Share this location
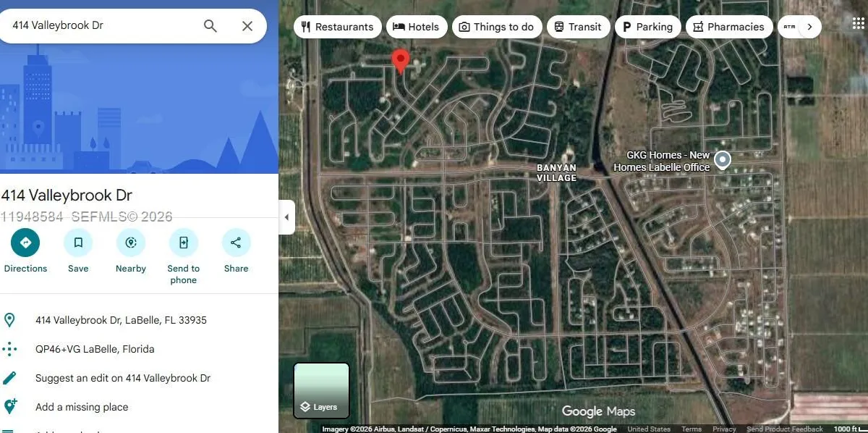The image size is (868, 433). 236,243
